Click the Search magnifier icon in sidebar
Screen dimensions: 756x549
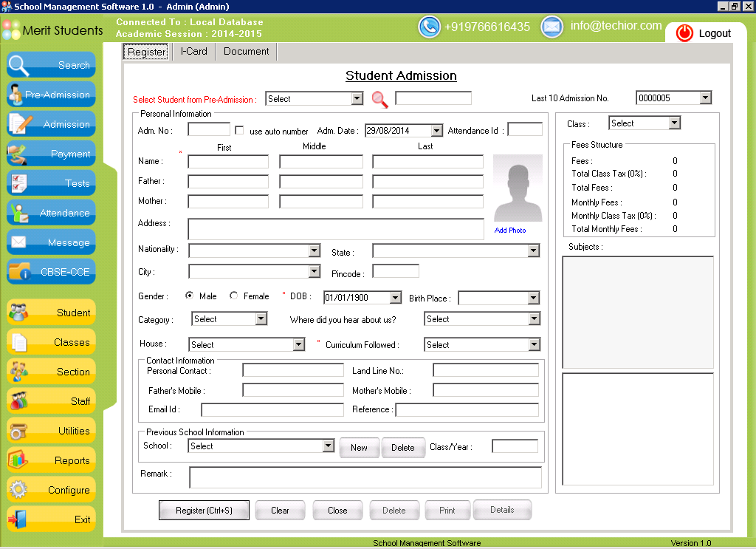tap(18, 65)
